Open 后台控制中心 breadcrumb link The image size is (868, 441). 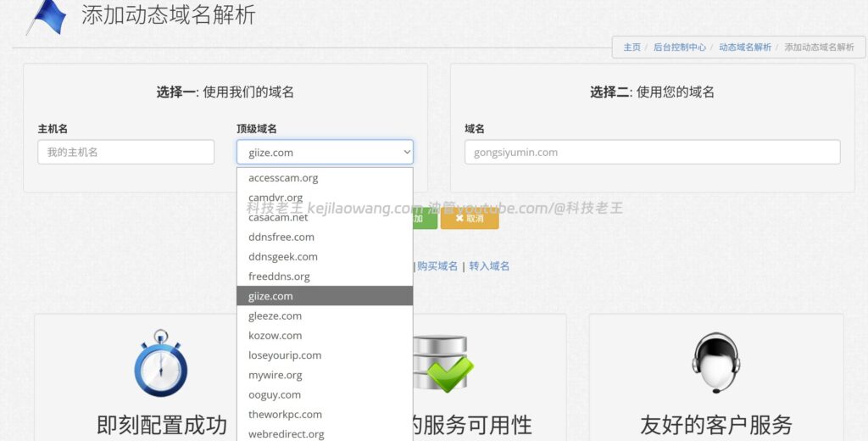coord(679,47)
